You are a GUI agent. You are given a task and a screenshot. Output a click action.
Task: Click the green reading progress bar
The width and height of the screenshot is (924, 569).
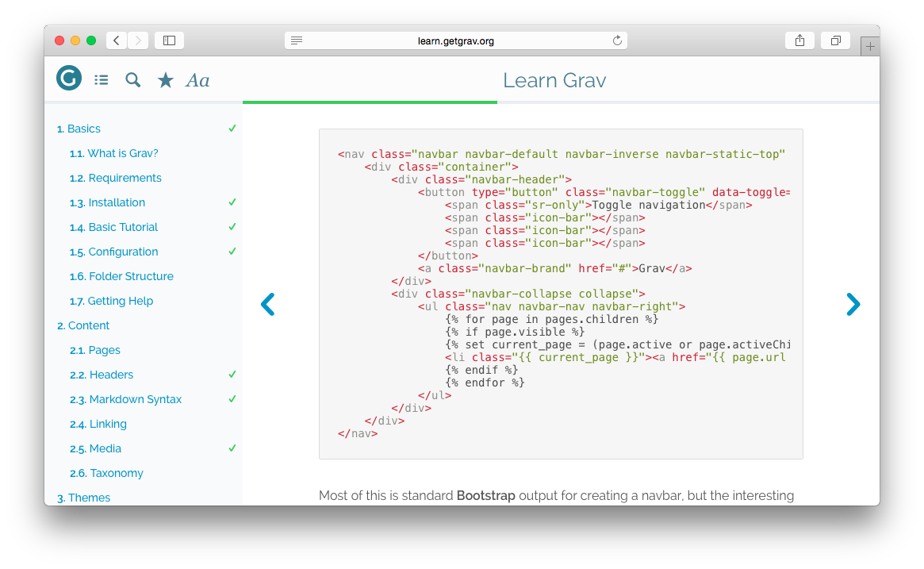pos(370,102)
